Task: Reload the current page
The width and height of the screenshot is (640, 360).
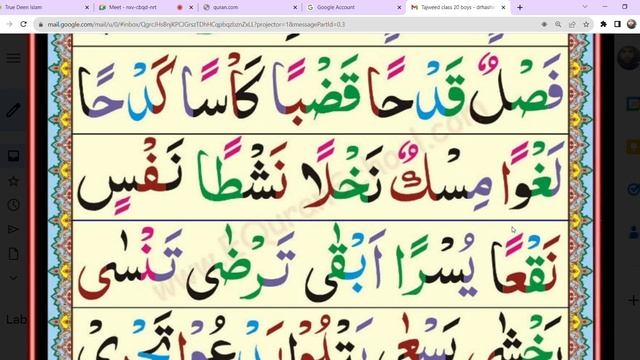Action: [x=24, y=24]
